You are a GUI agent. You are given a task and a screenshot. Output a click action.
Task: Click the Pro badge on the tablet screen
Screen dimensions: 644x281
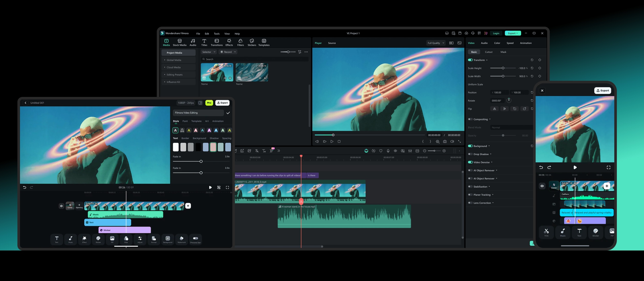(209, 103)
